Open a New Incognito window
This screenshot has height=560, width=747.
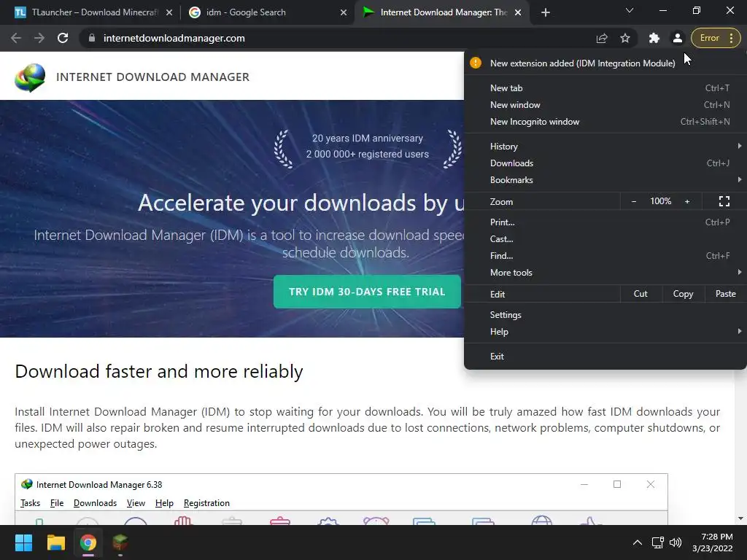tap(605, 122)
